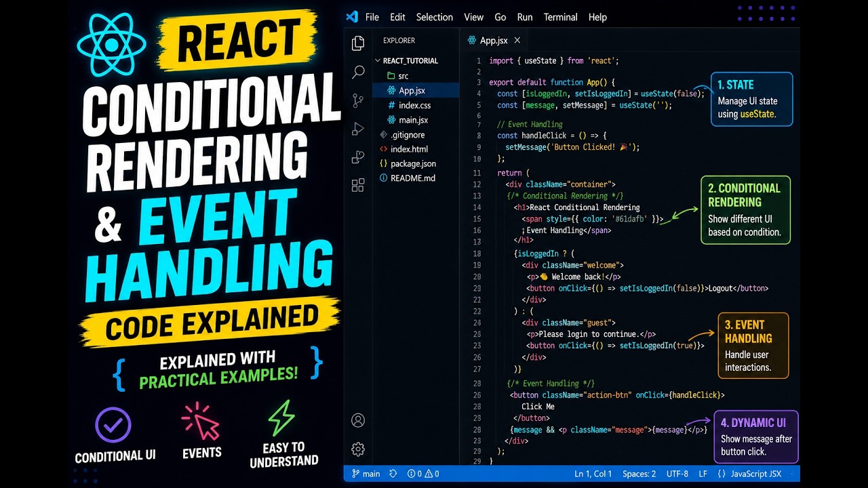
Task: Open the Accounts profile icon
Action: (x=358, y=420)
